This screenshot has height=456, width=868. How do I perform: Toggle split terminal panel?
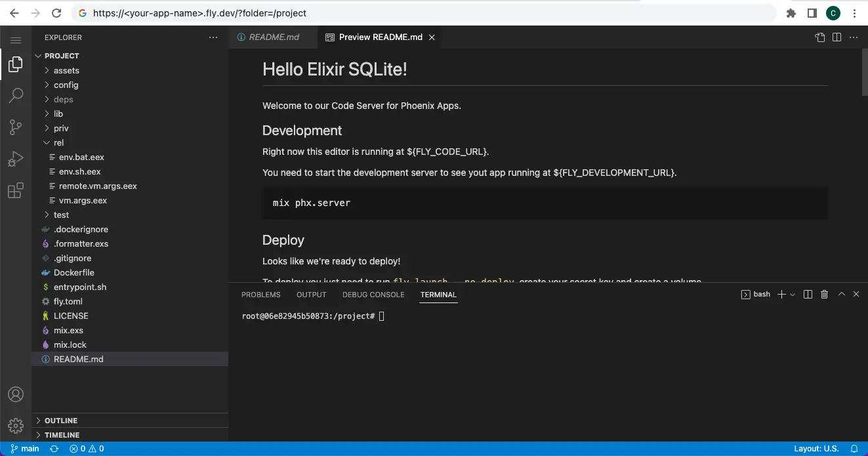point(808,295)
